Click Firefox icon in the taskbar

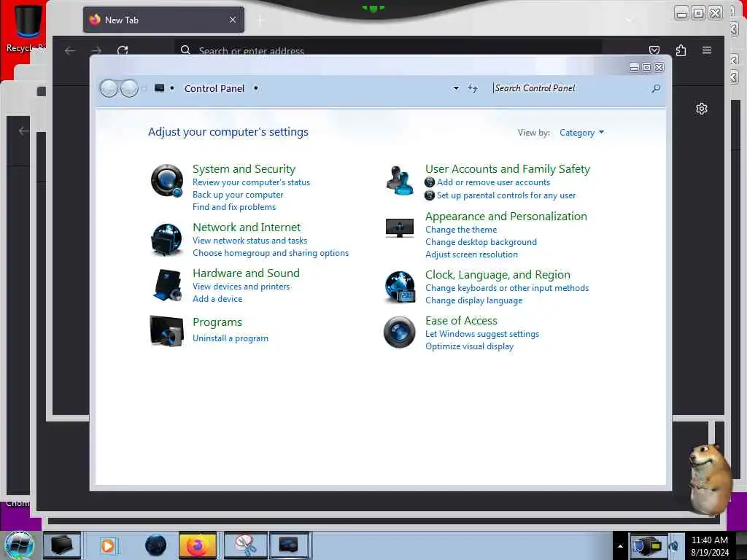[x=197, y=545]
